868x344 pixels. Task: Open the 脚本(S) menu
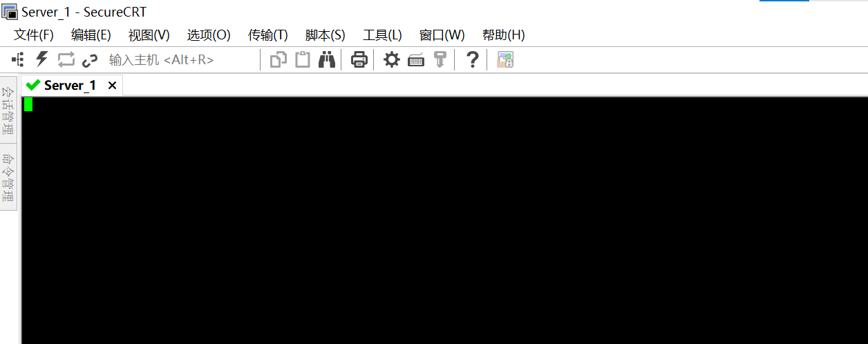coord(325,35)
